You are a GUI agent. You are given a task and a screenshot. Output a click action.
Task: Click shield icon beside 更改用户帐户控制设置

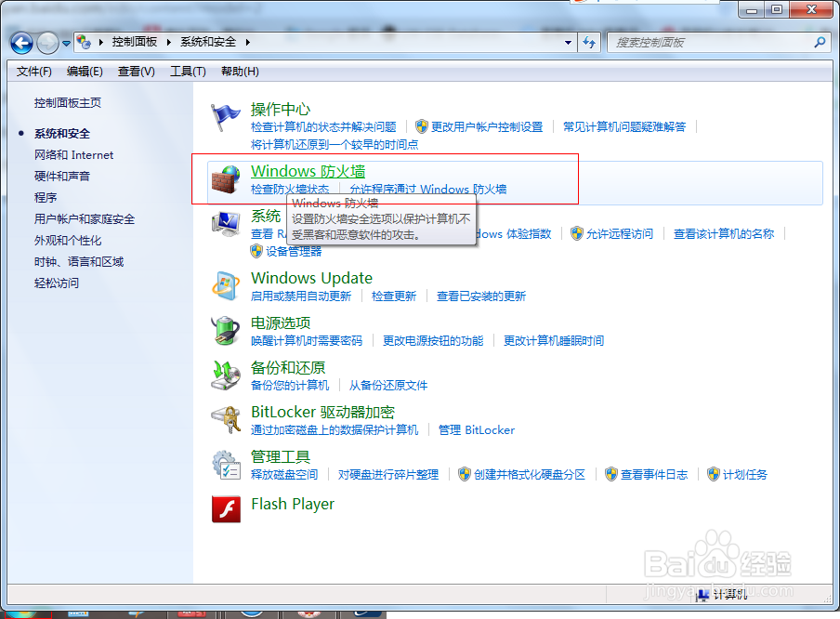(422, 126)
